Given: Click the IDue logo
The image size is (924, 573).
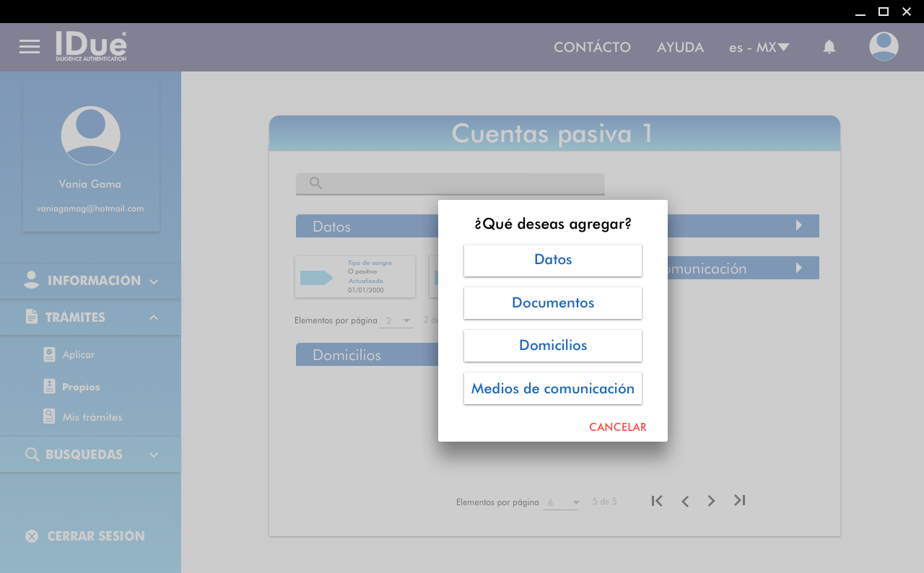Looking at the screenshot, I should point(91,46).
